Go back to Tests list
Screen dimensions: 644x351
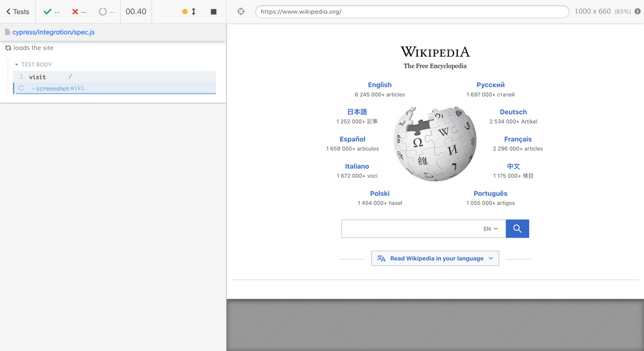coord(17,12)
